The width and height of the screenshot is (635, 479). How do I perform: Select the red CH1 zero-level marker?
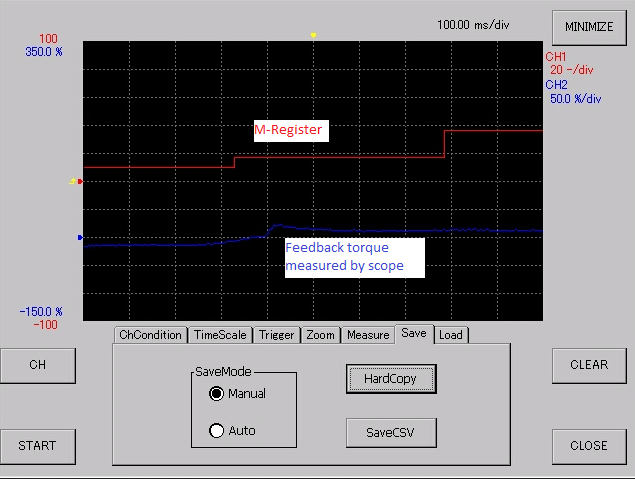80,181
